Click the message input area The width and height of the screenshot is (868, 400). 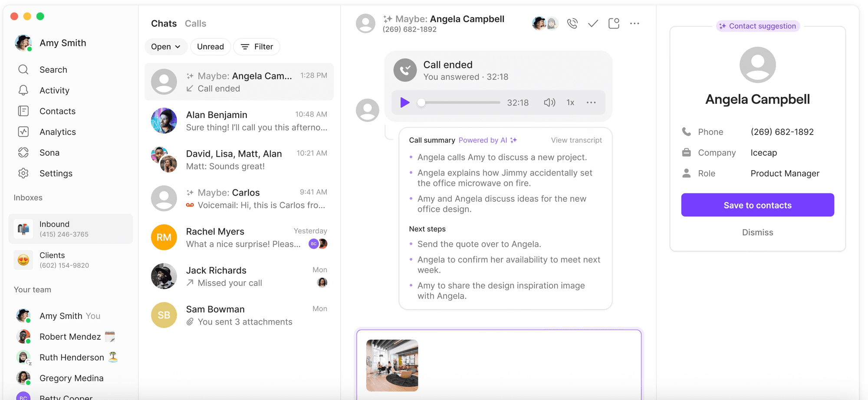[499, 364]
